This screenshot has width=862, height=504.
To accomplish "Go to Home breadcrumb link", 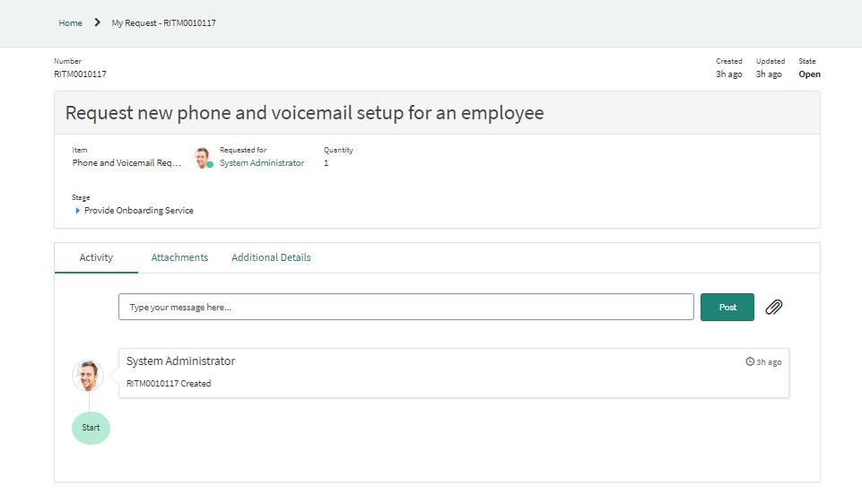I will click(x=70, y=22).
